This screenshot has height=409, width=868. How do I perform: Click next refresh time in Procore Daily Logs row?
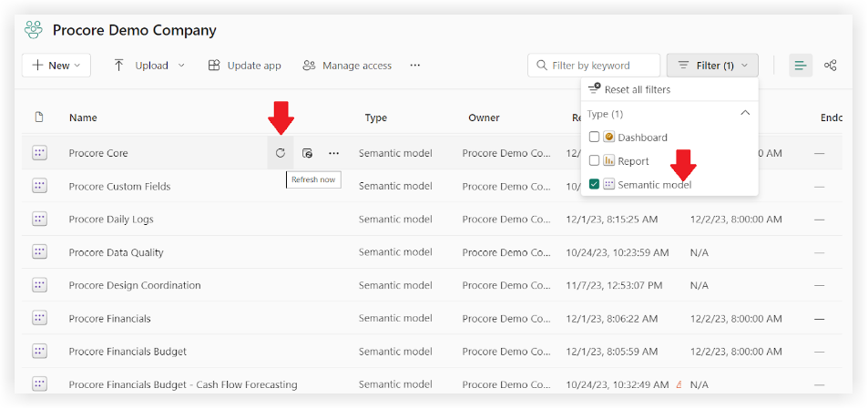pyautogui.click(x=736, y=220)
